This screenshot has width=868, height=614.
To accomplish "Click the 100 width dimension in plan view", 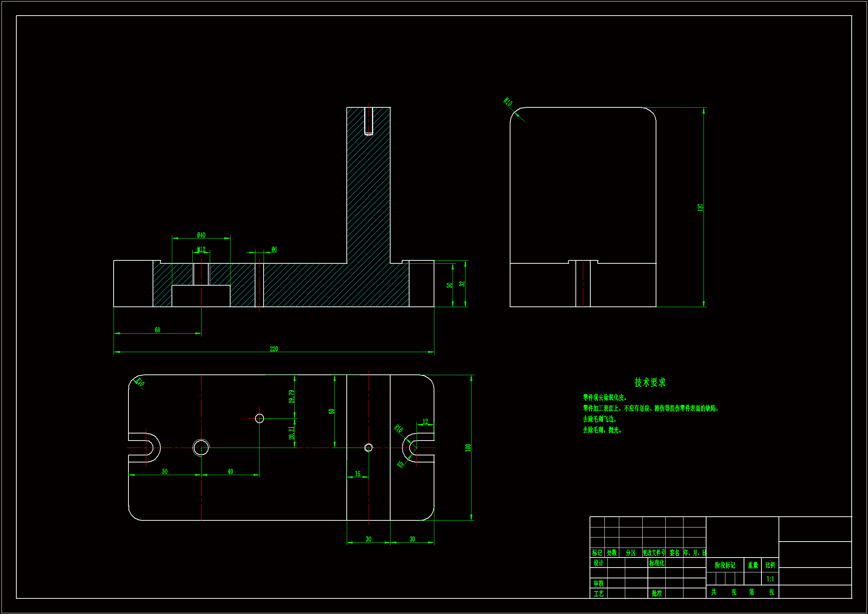I will tap(468, 448).
